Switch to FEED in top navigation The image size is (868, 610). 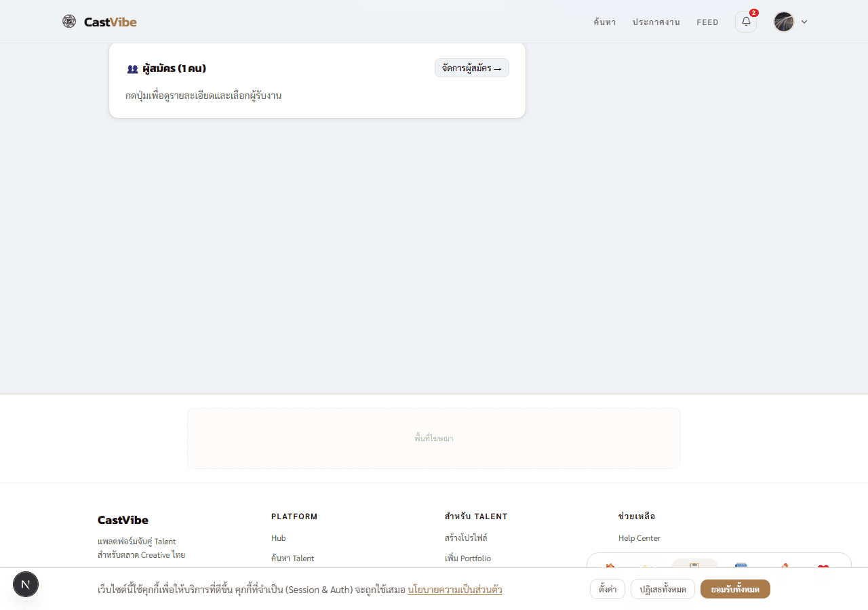click(x=707, y=22)
